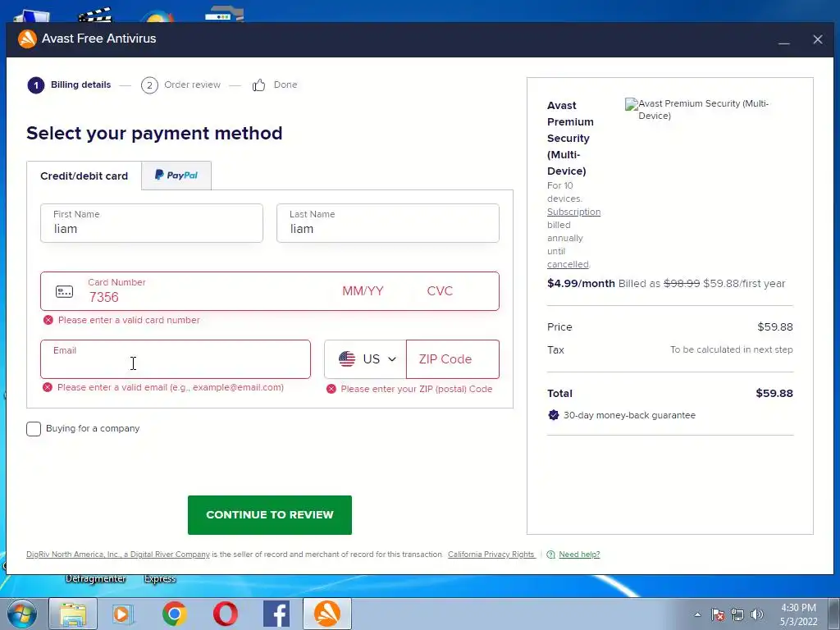Screen dimensions: 840x630
Task: Click the ZIP Code field
Action: [x=453, y=359]
